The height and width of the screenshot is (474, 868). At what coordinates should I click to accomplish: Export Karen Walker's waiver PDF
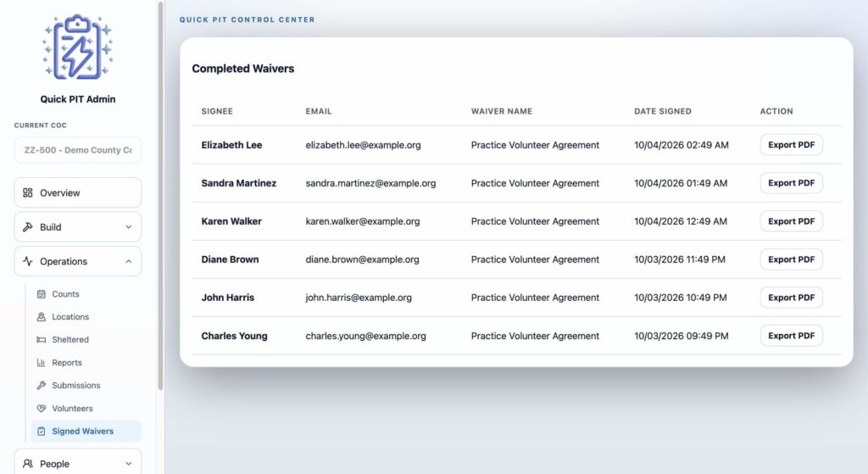click(x=791, y=221)
